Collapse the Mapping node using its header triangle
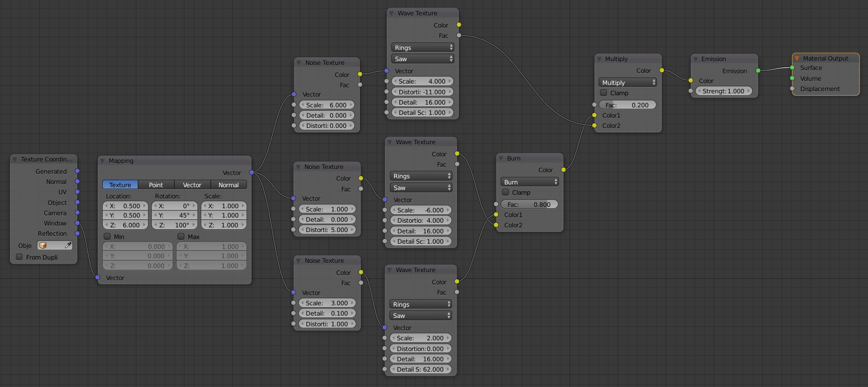Image resolution: width=868 pixels, height=387 pixels. 102,161
